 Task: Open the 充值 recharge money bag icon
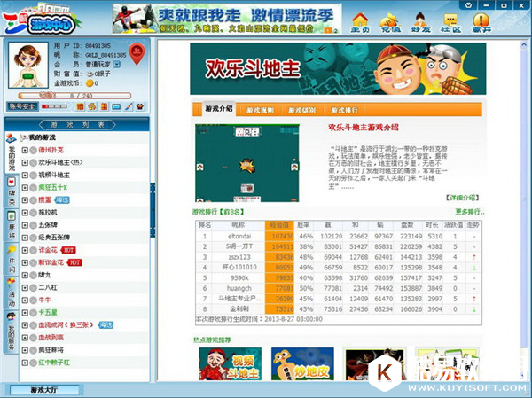390,22
